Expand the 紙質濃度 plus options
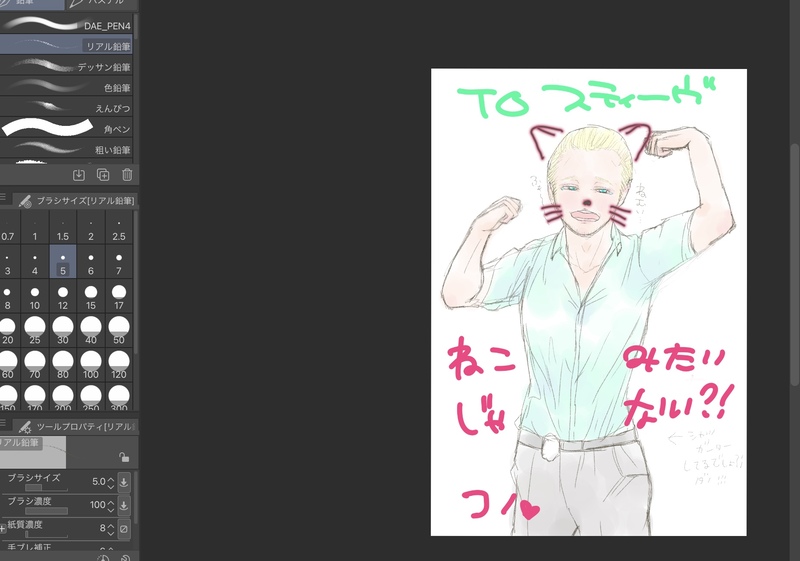 (3, 529)
